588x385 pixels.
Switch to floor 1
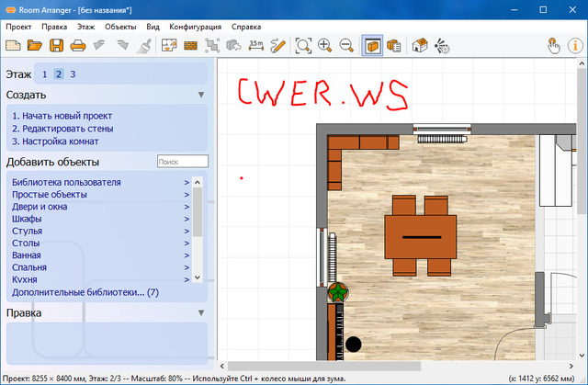pos(44,74)
